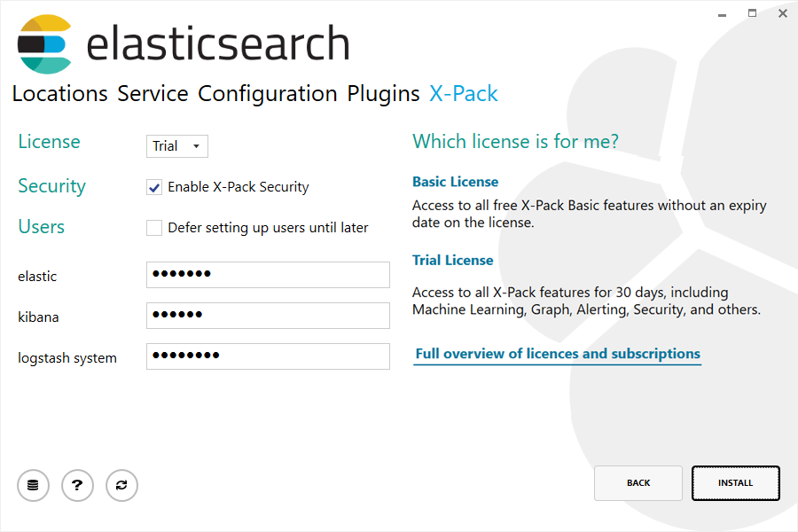Image resolution: width=798 pixels, height=532 pixels.
Task: Click the BACK button
Action: coord(638,482)
